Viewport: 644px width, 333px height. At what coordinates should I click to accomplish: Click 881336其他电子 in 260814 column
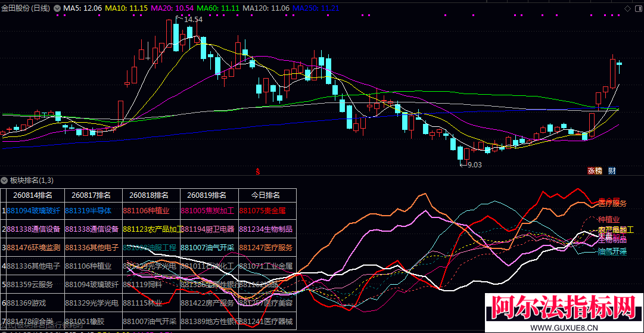click(34, 266)
